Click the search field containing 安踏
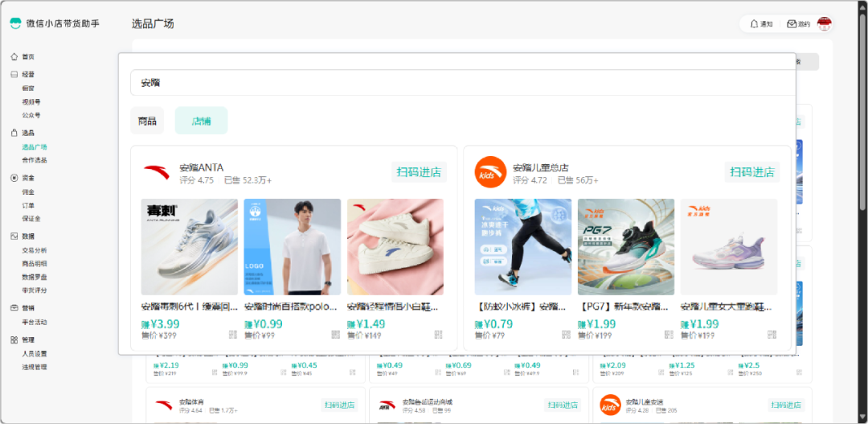The width and height of the screenshot is (868, 424). click(463, 83)
